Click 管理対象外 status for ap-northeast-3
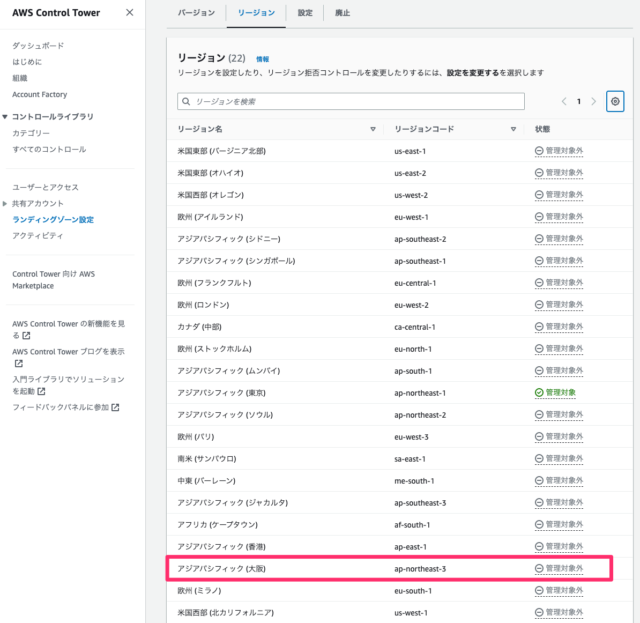This screenshot has width=640, height=623. point(559,568)
